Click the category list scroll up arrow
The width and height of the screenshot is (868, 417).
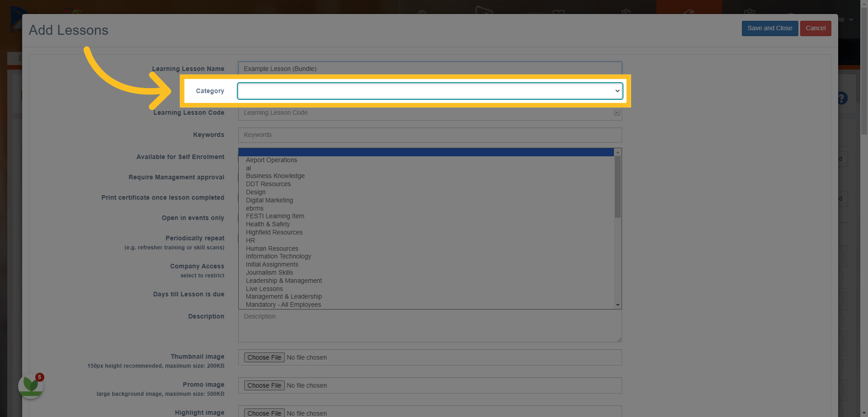[x=618, y=152]
